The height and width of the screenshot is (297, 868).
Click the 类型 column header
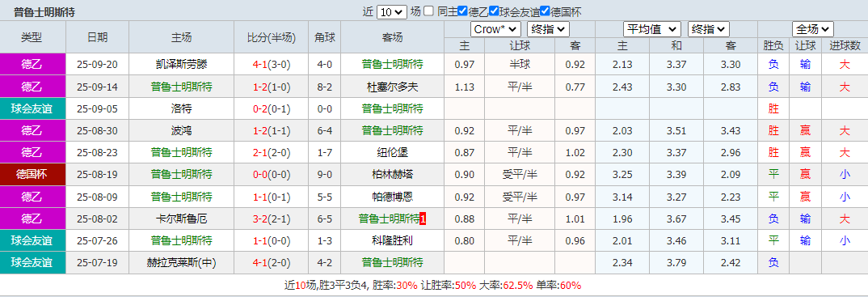(x=32, y=37)
